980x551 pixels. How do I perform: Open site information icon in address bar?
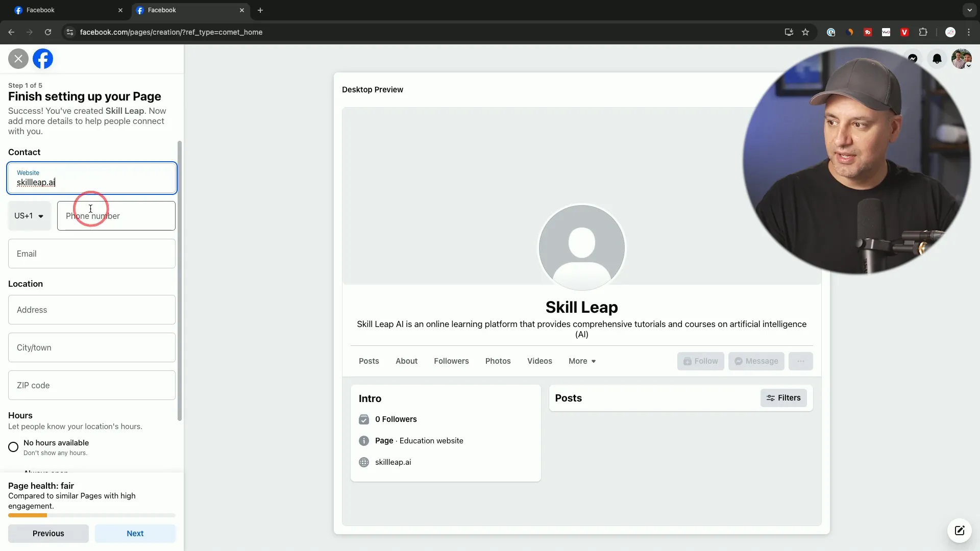click(x=70, y=32)
